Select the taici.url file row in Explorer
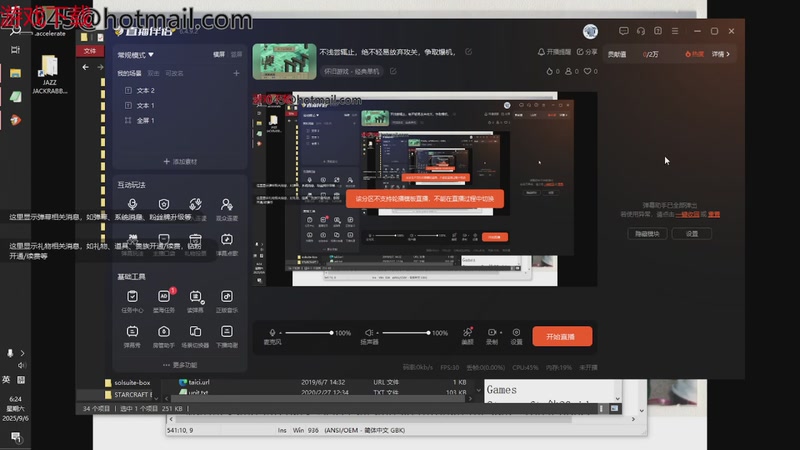Screen dimensions: 800x450 tap(321, 382)
